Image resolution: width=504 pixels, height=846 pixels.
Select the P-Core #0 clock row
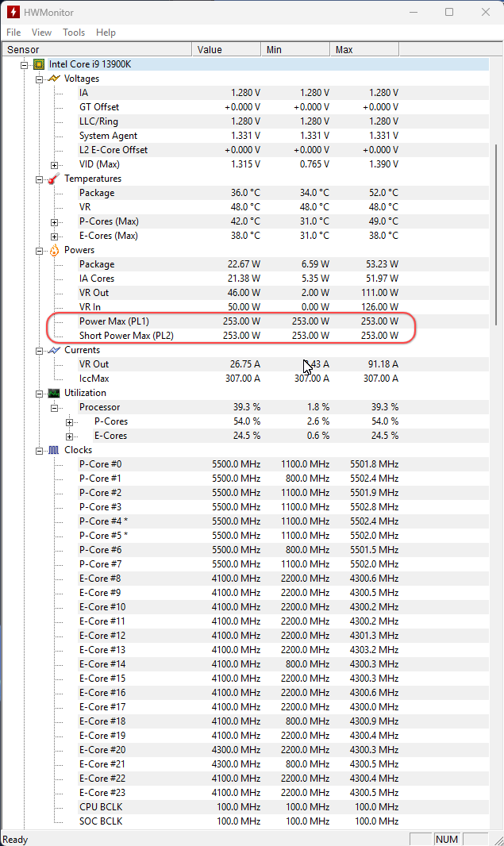[x=283, y=464]
